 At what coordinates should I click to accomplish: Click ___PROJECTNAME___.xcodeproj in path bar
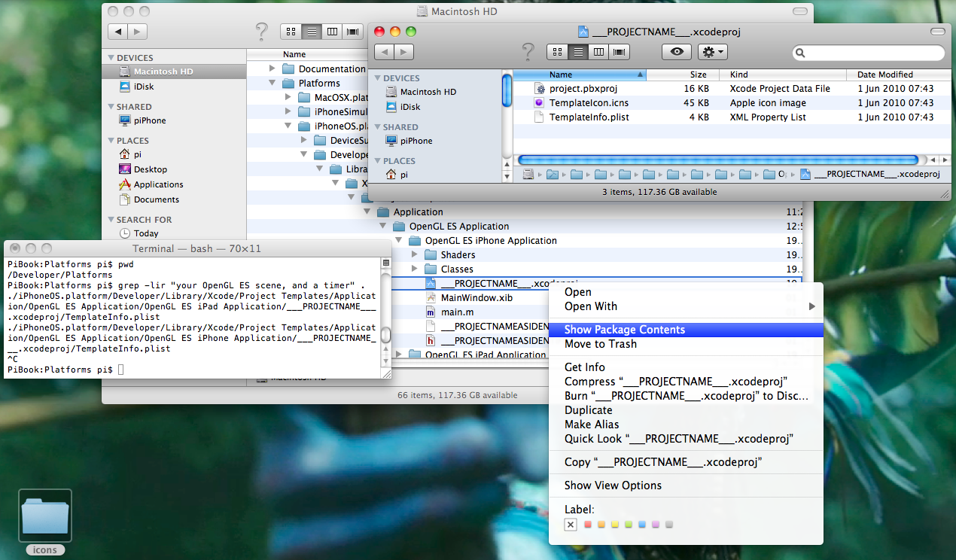pos(869,174)
